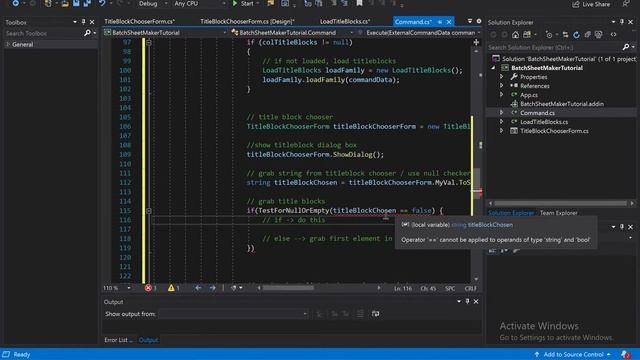640x360 pixels.
Task: Click the View Code icon in Solution Explorer toolbar
Action: click(613, 35)
